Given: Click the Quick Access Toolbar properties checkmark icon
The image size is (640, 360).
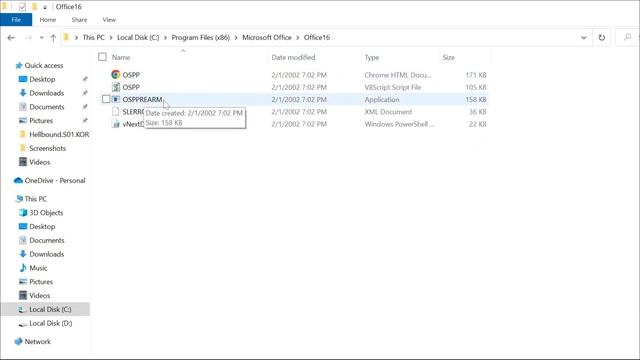Looking at the screenshot, I should [x=22, y=7].
